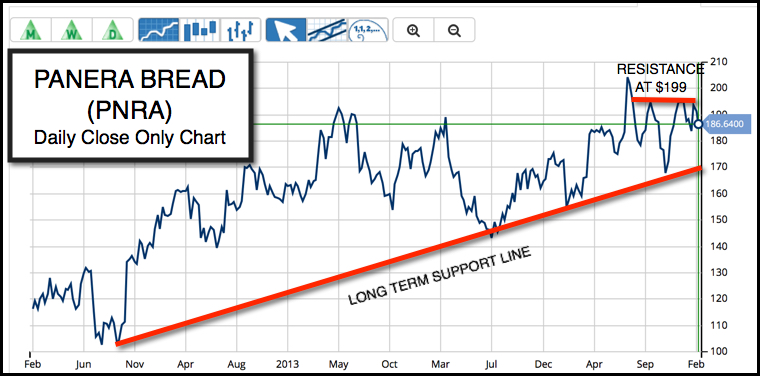
Task: Click the 150 price axis label
Action: (x=719, y=219)
